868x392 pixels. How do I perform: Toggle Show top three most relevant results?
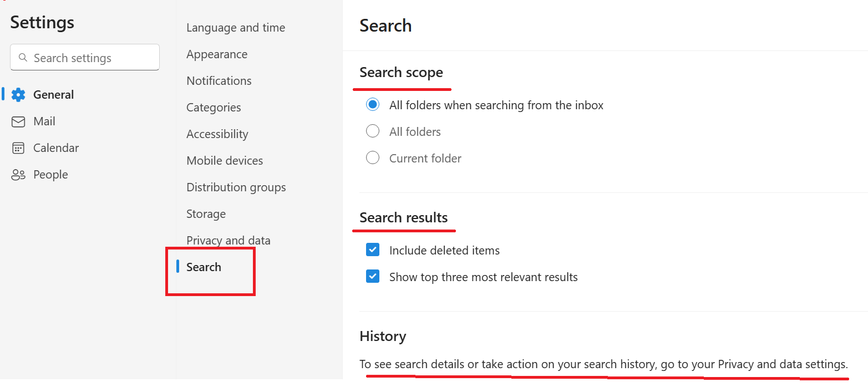pyautogui.click(x=373, y=277)
